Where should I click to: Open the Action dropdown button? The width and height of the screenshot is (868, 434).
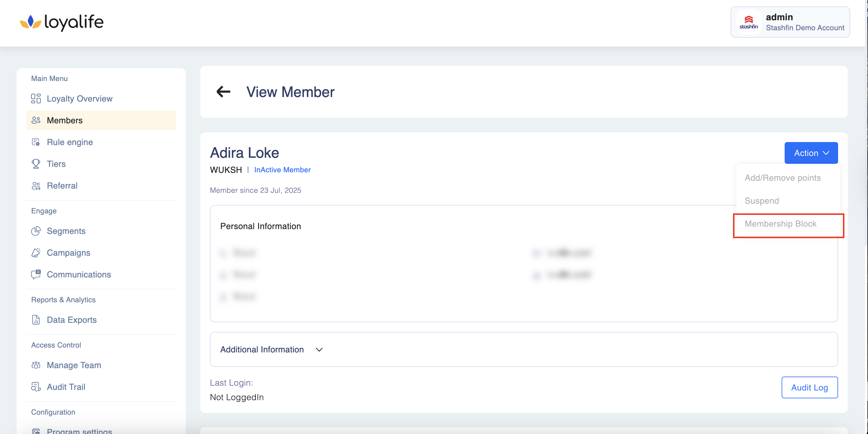coord(811,153)
